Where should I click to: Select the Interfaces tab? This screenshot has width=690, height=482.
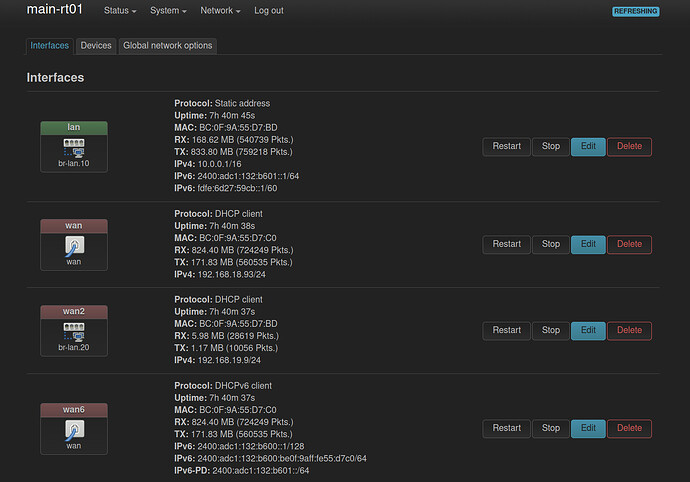50,46
